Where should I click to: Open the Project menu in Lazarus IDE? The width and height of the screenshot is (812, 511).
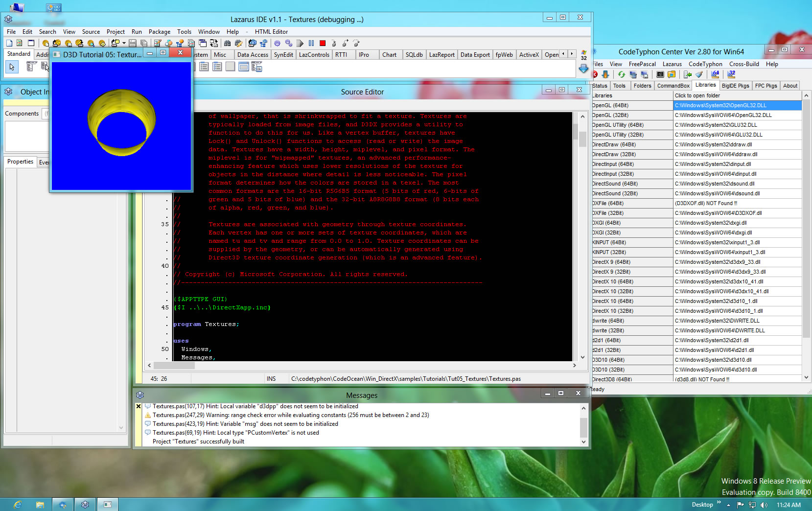tap(116, 31)
